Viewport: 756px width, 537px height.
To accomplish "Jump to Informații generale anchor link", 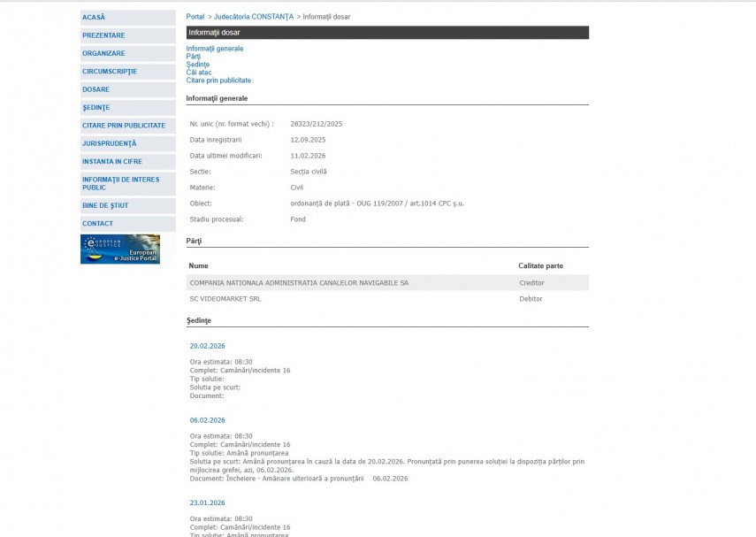I will point(214,49).
